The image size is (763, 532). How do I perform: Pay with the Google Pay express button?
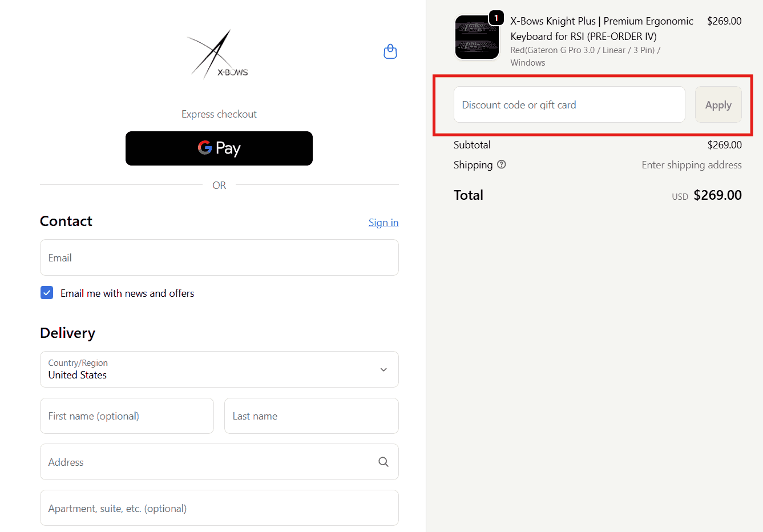(219, 148)
